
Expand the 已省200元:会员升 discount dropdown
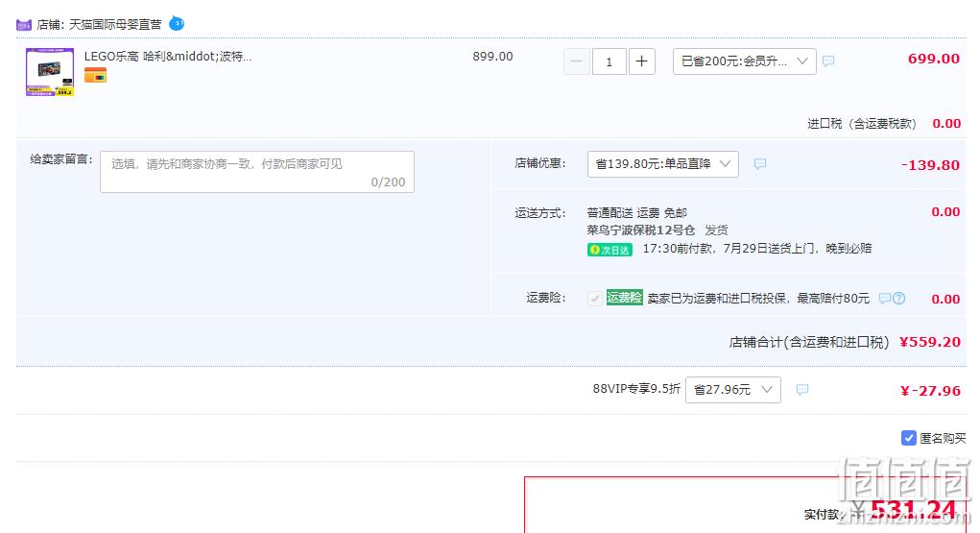click(x=745, y=61)
